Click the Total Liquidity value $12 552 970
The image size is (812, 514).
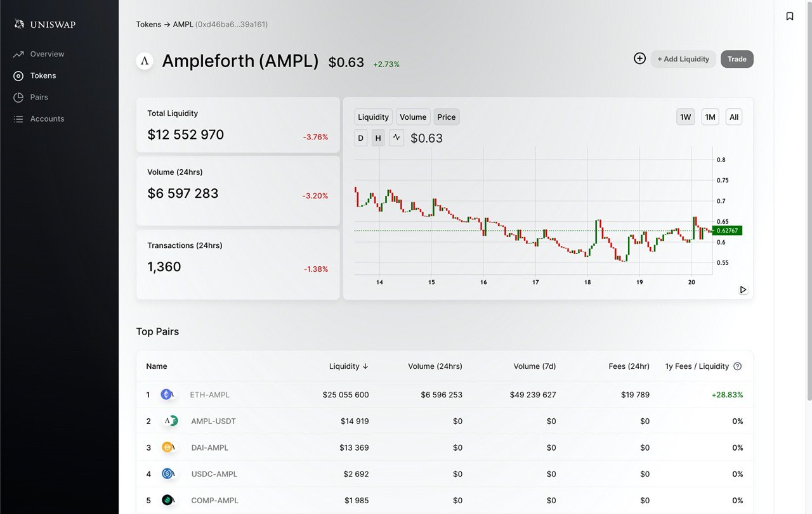coord(185,134)
